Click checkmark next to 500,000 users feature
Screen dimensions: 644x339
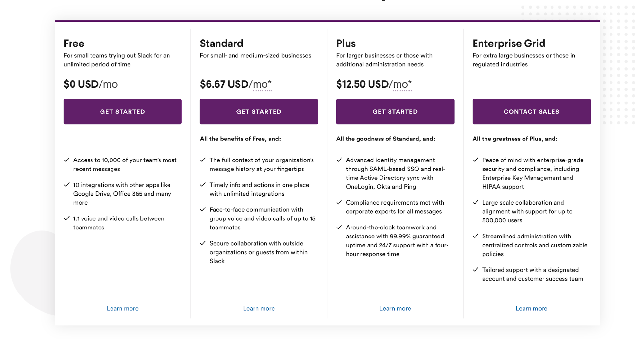click(476, 202)
